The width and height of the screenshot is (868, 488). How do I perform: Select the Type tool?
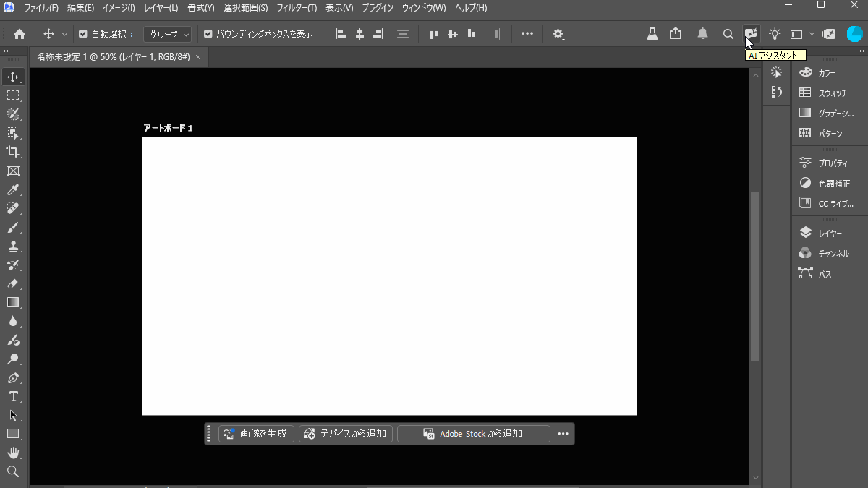13,396
